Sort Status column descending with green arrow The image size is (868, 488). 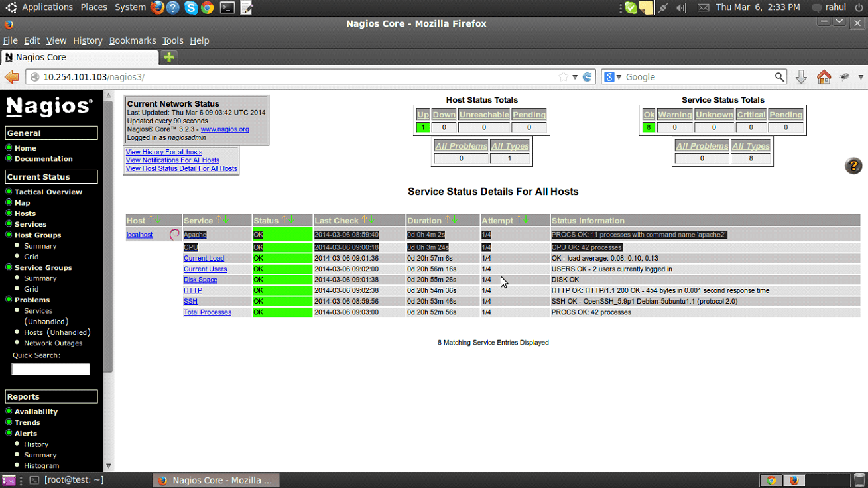coord(290,220)
